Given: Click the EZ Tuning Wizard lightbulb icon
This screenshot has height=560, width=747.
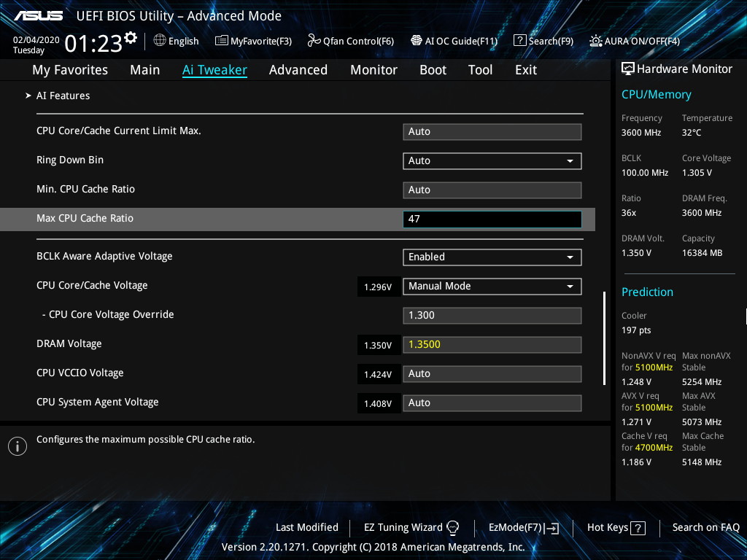Looking at the screenshot, I should point(452,528).
